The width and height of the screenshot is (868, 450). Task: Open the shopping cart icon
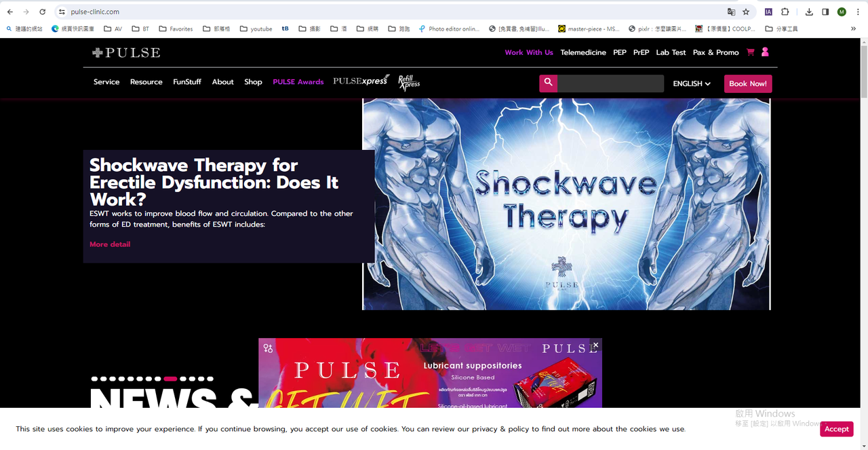pos(751,52)
